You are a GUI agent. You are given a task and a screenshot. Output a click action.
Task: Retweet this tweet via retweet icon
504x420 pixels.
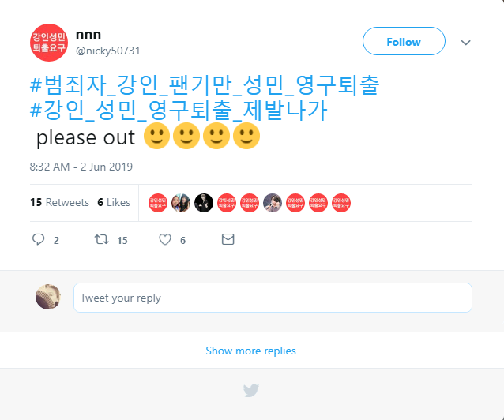[x=101, y=239]
